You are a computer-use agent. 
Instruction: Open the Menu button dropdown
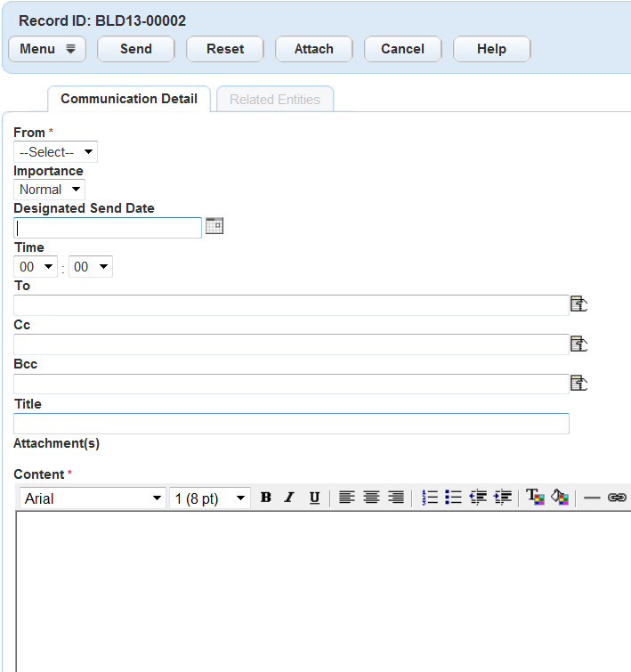47,49
